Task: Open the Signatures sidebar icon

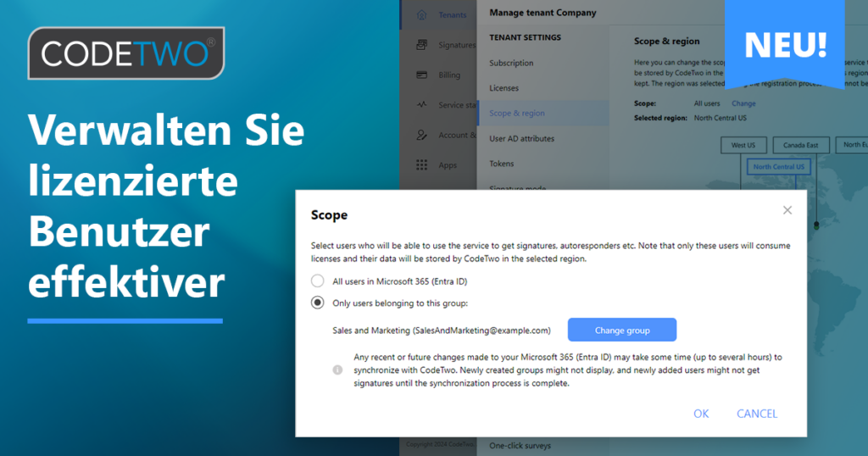Action: coord(422,45)
